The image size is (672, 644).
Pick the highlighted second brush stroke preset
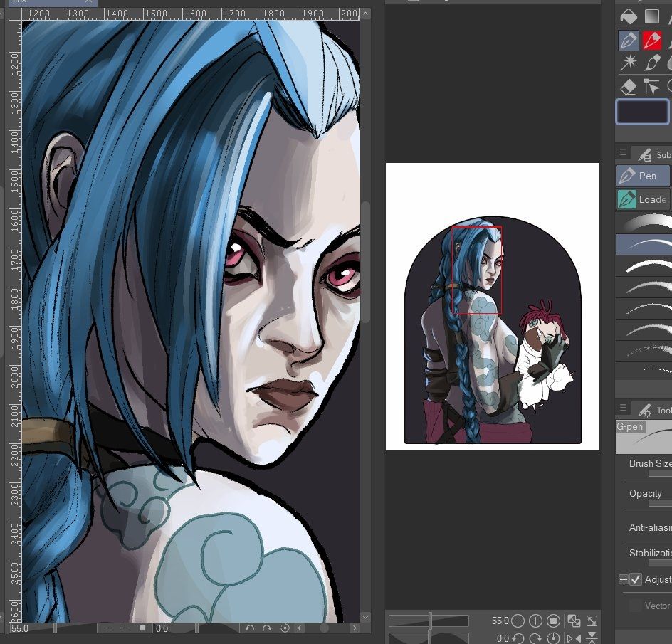[x=644, y=244]
